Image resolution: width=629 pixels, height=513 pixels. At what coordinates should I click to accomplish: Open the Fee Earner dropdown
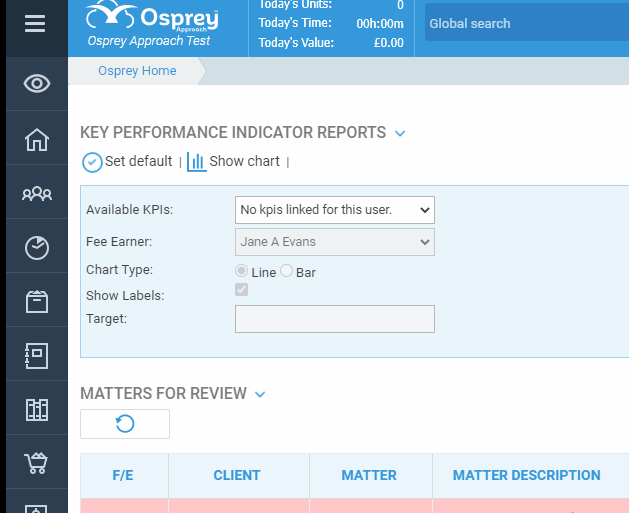coord(335,242)
